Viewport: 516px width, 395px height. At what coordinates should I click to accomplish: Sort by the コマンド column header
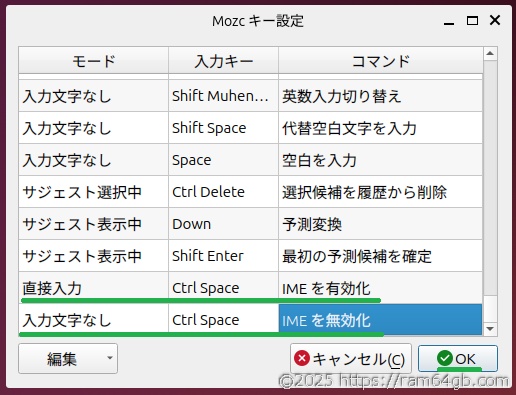point(380,61)
